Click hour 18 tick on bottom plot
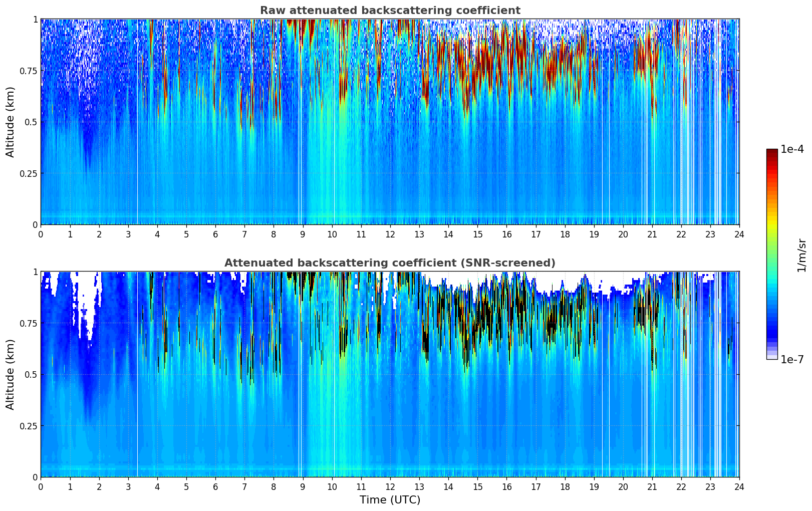This screenshot has height=511, width=812. 565,486
